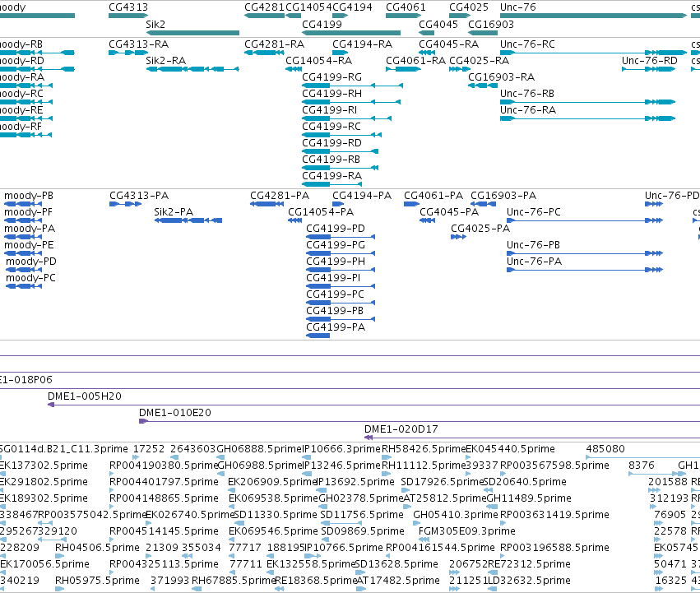The height and width of the screenshot is (593, 700).
Task: Select the CG4199-RI transcript label
Action: [330, 110]
